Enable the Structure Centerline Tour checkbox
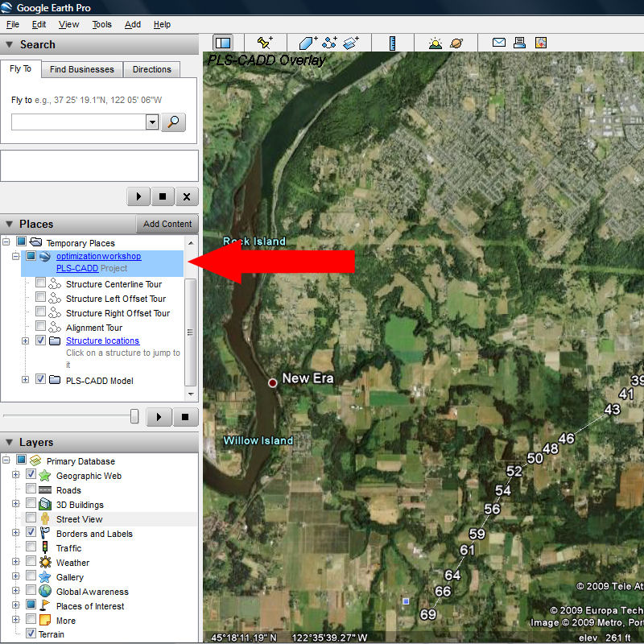644x644 pixels. (x=40, y=283)
